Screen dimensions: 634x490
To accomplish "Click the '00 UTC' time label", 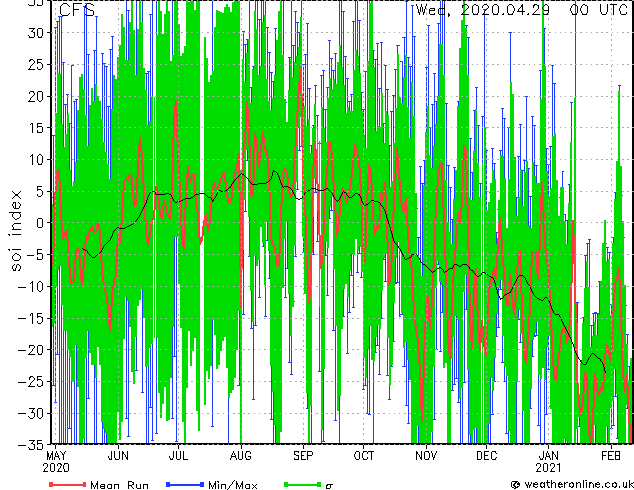I will click(599, 10).
